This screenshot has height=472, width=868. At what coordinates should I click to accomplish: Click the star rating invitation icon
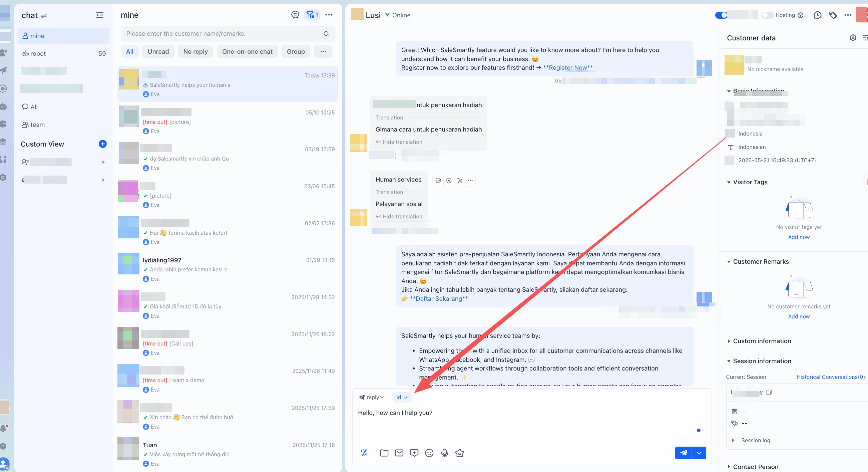(460, 453)
